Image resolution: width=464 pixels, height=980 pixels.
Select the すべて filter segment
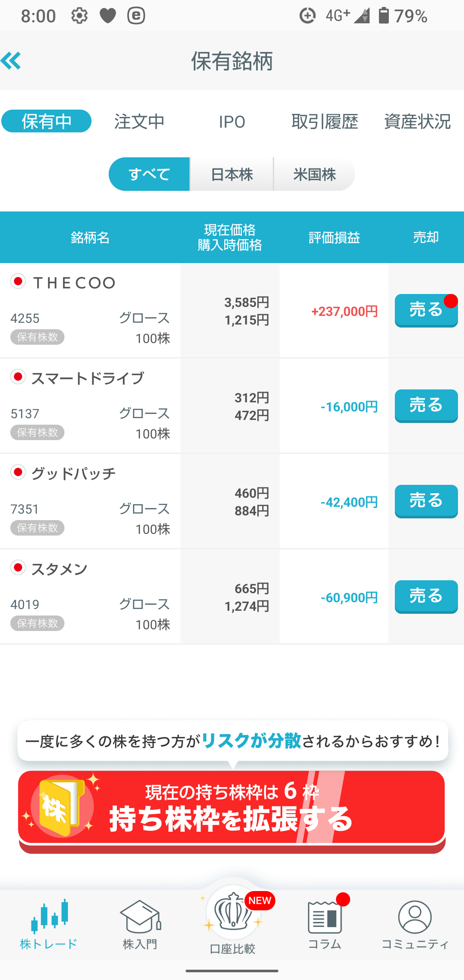(x=149, y=174)
